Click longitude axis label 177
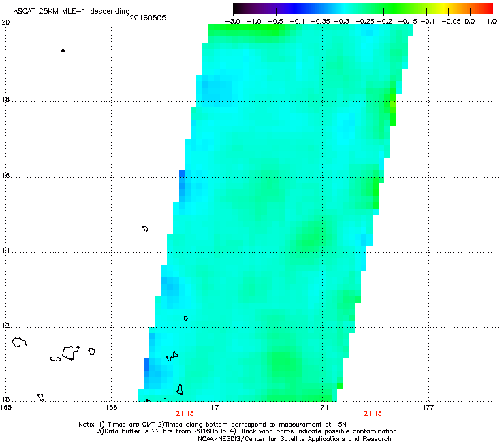 click(428, 408)
